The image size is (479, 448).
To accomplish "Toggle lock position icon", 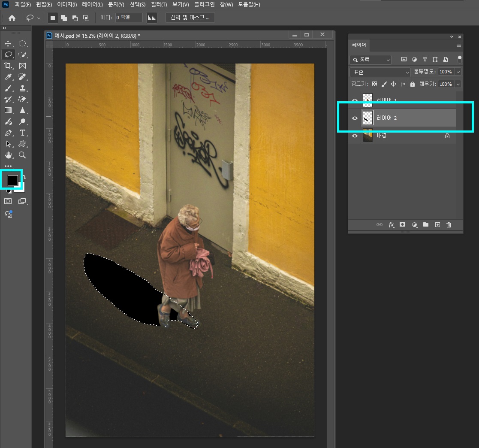I will coord(394,84).
